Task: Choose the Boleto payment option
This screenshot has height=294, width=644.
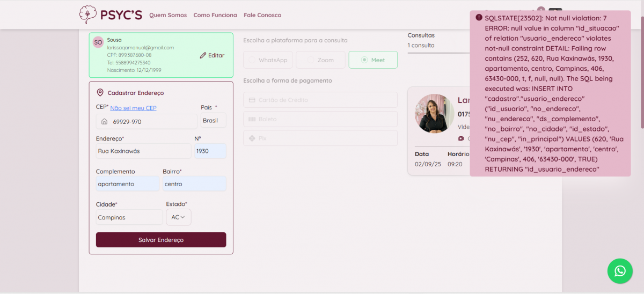Action: pyautogui.click(x=320, y=119)
